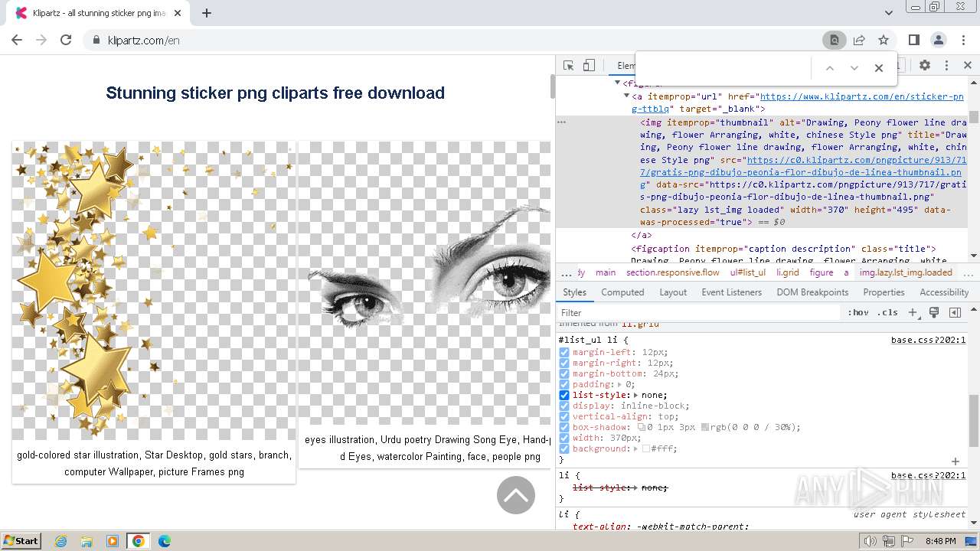Screen dimensions: 980x551
Task: Open DevTools settings gear
Action: pos(925,66)
